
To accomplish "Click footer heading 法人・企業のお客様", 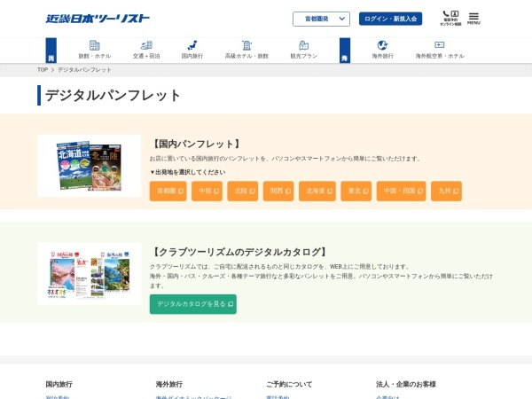I will tap(406, 384).
